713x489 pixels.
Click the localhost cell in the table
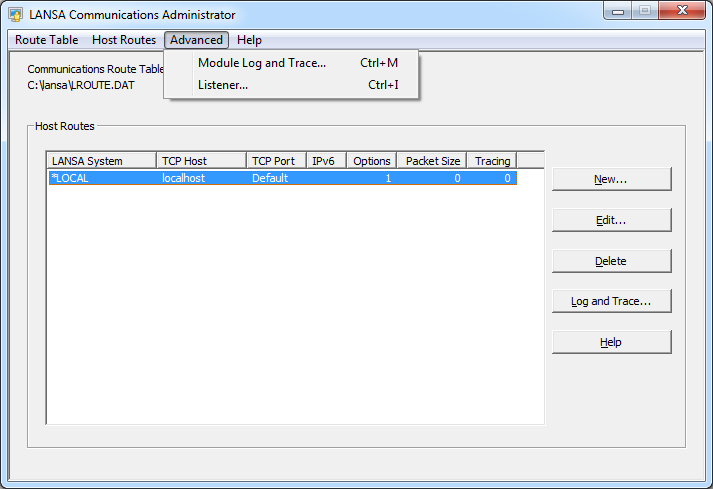[x=184, y=178]
